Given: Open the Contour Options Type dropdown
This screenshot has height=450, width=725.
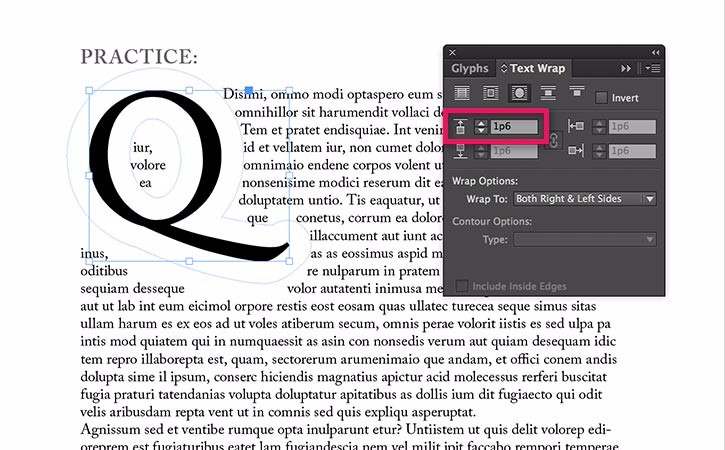Looking at the screenshot, I should click(584, 240).
